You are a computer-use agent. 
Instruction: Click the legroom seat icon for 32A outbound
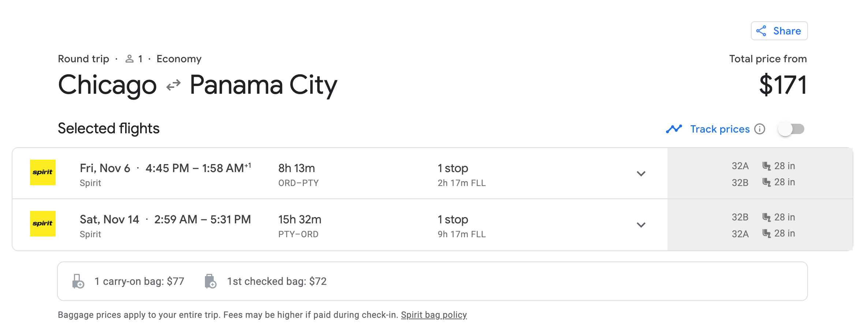click(766, 166)
